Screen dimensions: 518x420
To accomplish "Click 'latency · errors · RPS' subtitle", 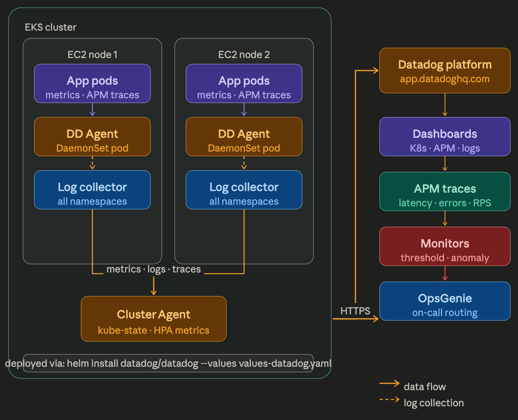I will point(445,203).
